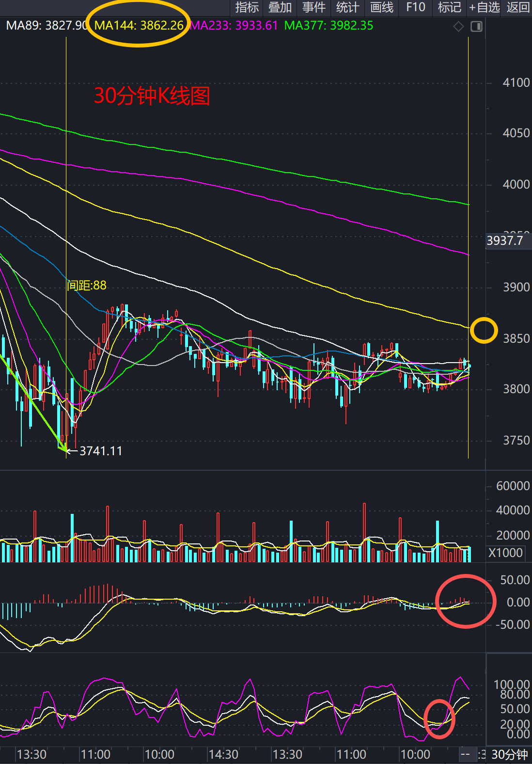The width and height of the screenshot is (532, 764).
Task: Select the 画线 drawing tool
Action: pos(382,7)
